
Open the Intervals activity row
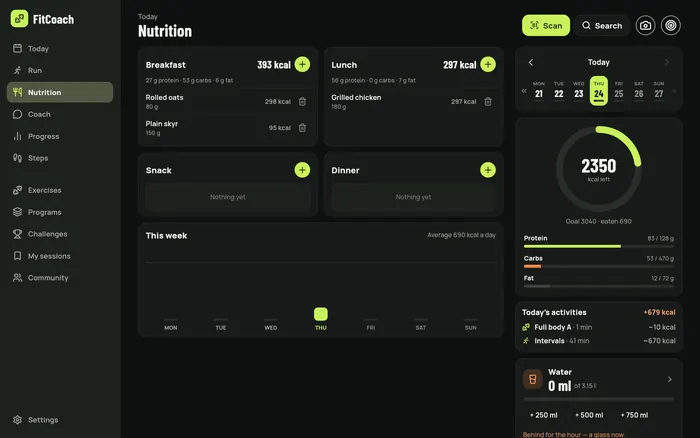(599, 341)
